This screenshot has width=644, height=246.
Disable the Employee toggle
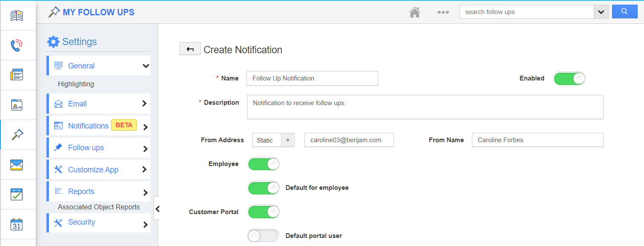tap(264, 164)
